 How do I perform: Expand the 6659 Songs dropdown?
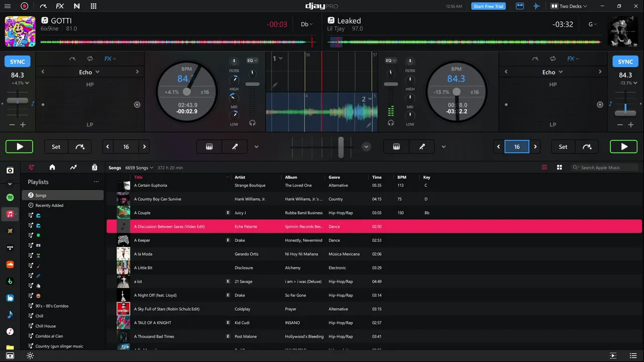click(x=139, y=167)
